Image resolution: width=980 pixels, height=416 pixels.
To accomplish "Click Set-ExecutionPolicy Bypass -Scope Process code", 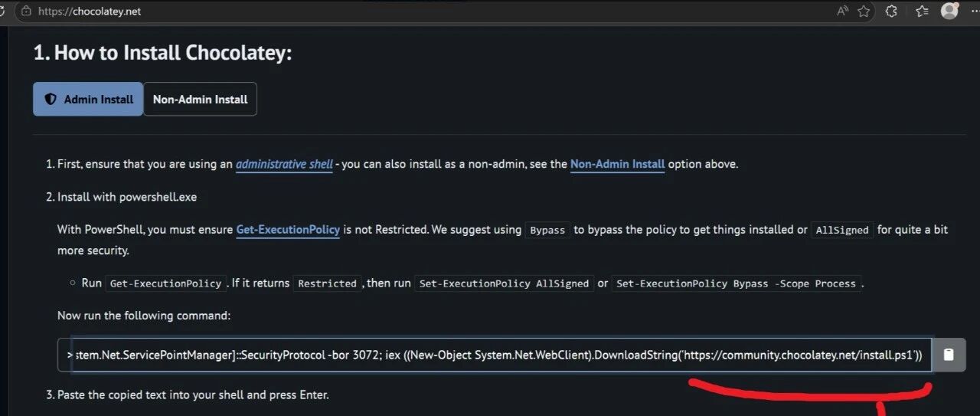I will pyautogui.click(x=736, y=283).
